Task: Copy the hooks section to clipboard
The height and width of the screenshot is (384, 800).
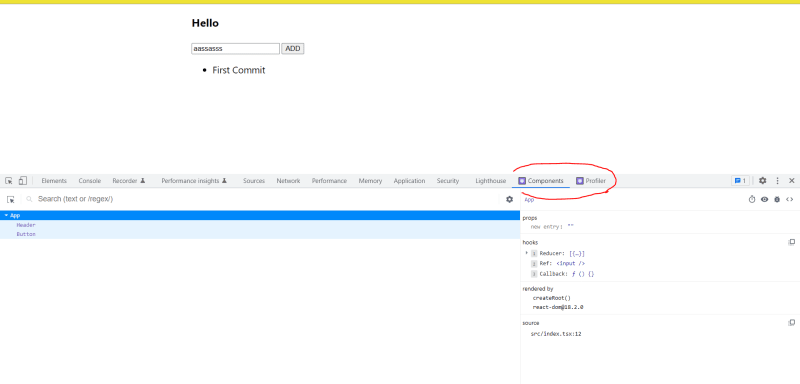Action: click(x=791, y=242)
